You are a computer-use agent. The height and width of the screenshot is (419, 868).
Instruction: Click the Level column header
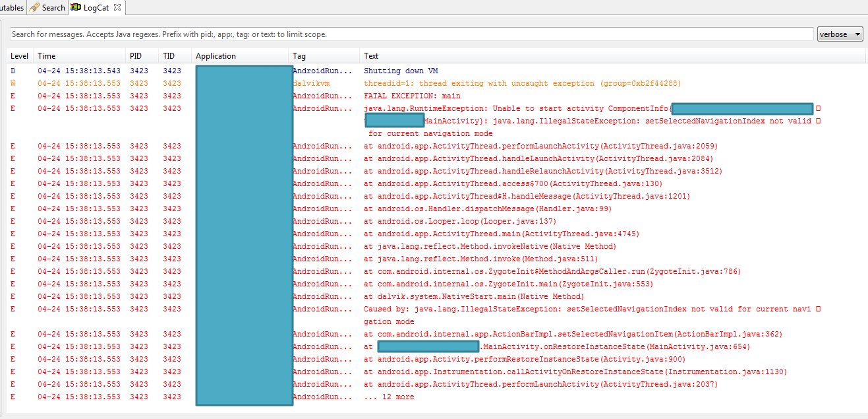(x=19, y=55)
